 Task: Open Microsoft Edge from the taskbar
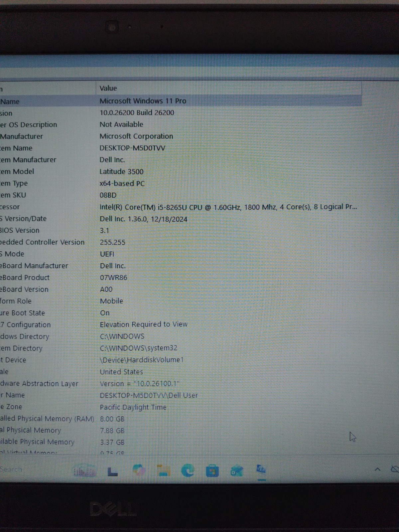(x=188, y=470)
